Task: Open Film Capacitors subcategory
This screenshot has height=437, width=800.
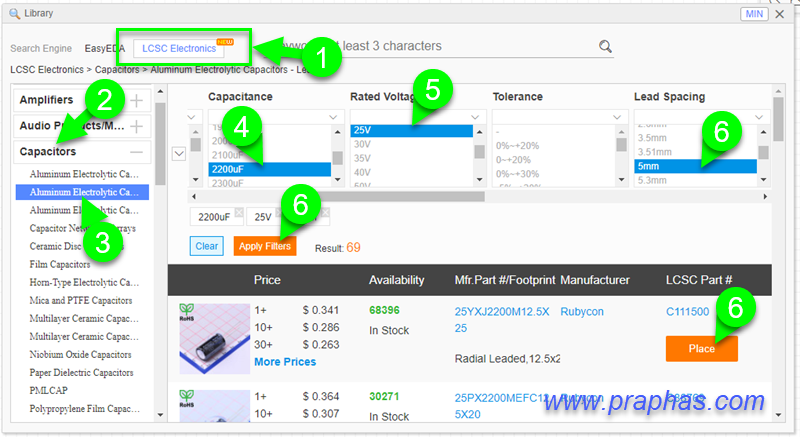Action: coord(60,264)
